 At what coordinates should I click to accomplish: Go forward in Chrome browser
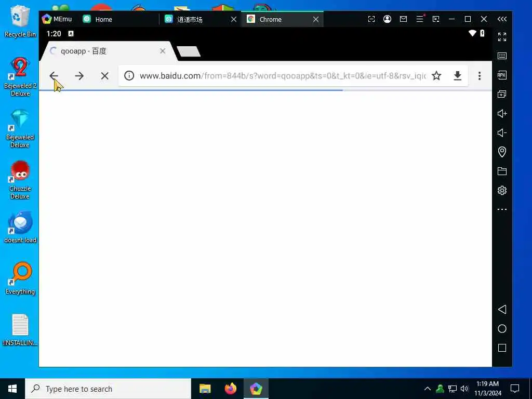pyautogui.click(x=79, y=76)
